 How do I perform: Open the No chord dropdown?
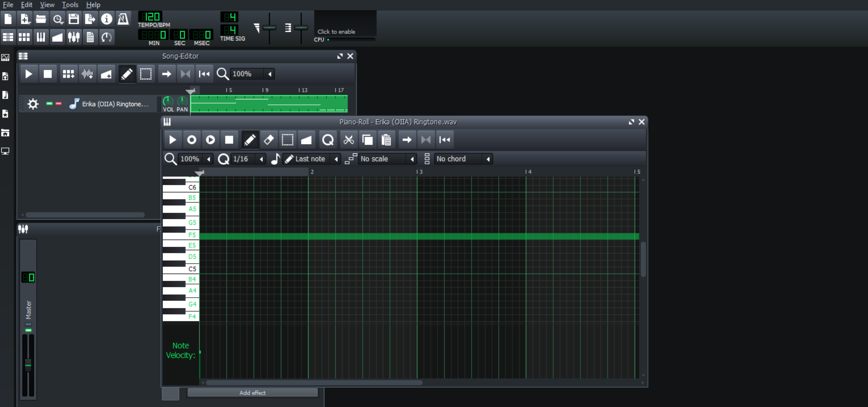462,159
